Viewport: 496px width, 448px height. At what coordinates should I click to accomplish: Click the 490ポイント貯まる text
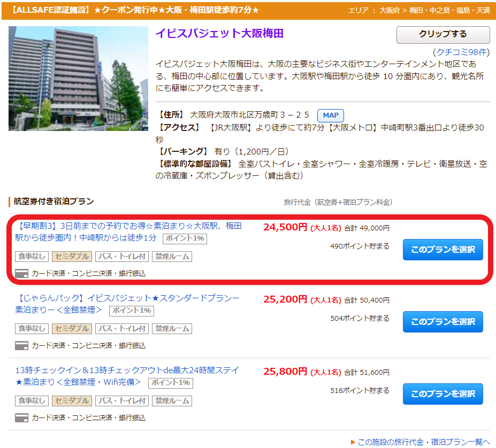pyautogui.click(x=360, y=246)
